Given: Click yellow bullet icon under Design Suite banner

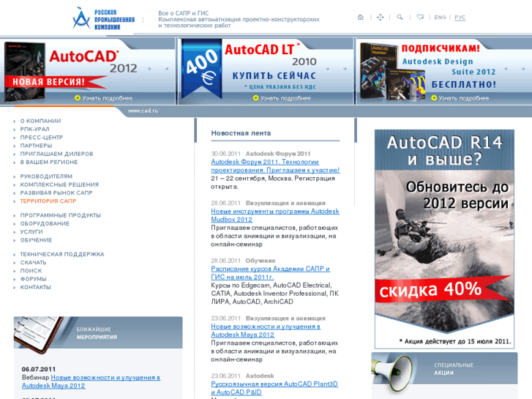Looking at the screenshot, I should coord(434,98).
